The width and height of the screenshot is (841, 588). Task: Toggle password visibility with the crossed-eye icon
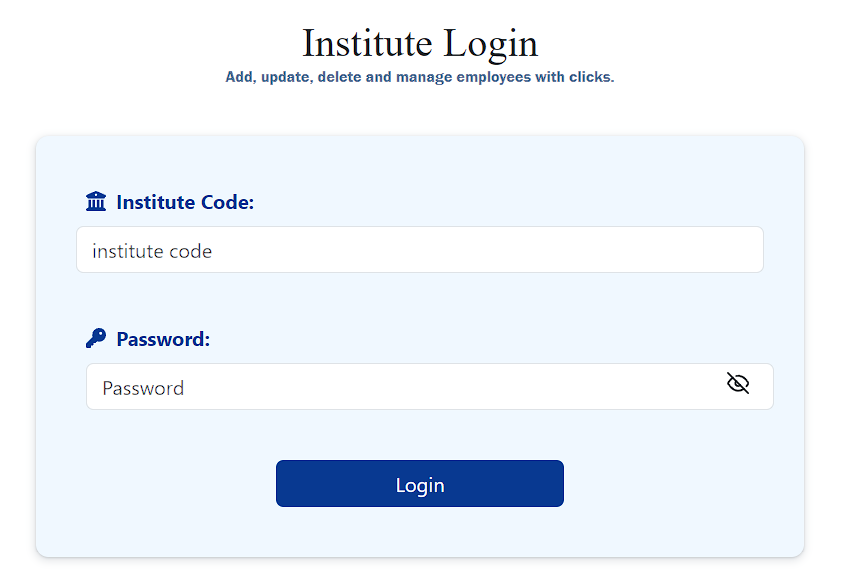(737, 383)
